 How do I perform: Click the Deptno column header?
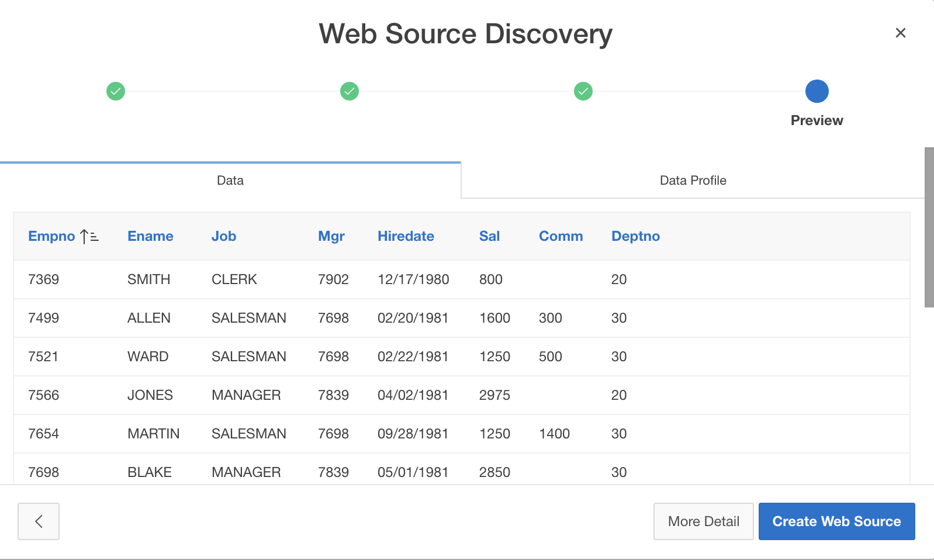click(x=635, y=236)
